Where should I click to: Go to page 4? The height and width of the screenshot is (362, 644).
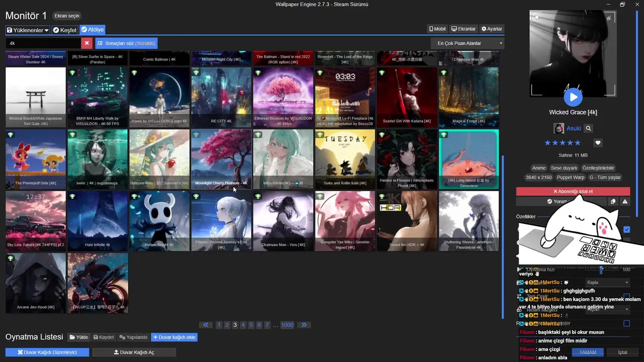point(243,325)
